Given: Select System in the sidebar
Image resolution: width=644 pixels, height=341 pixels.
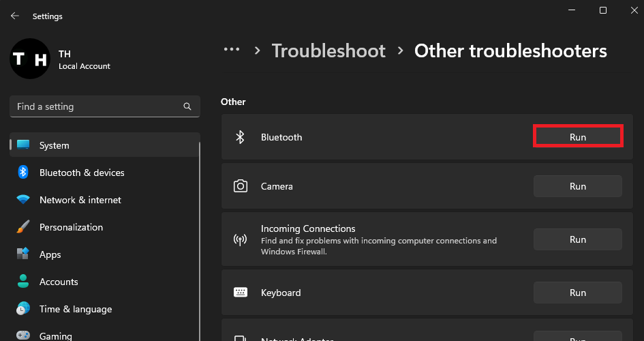Looking at the screenshot, I should tap(55, 145).
